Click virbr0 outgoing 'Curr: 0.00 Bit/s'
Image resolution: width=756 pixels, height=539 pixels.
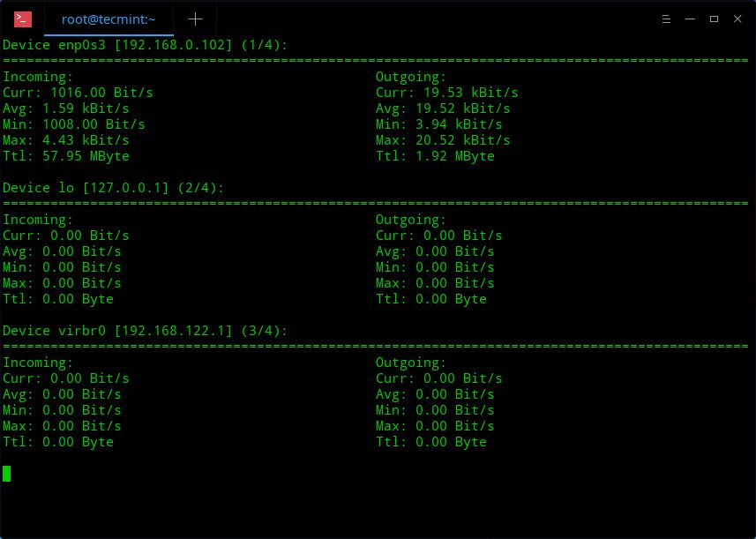pos(439,378)
